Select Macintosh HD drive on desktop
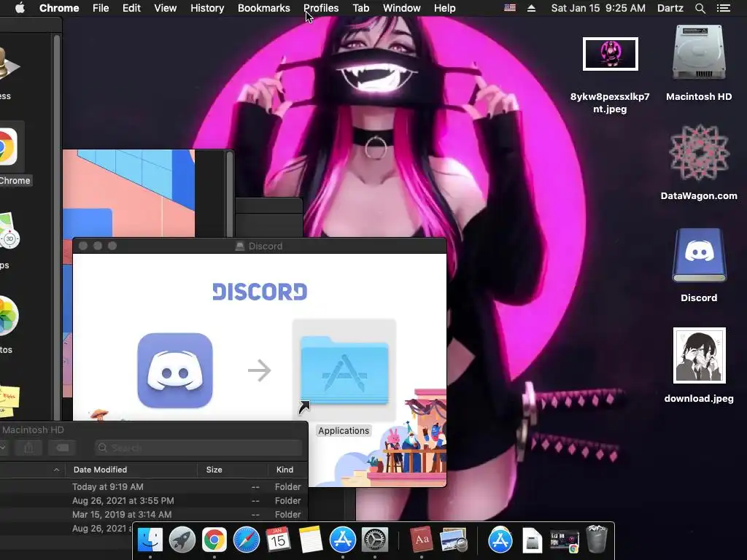This screenshot has width=747, height=560. [699, 52]
